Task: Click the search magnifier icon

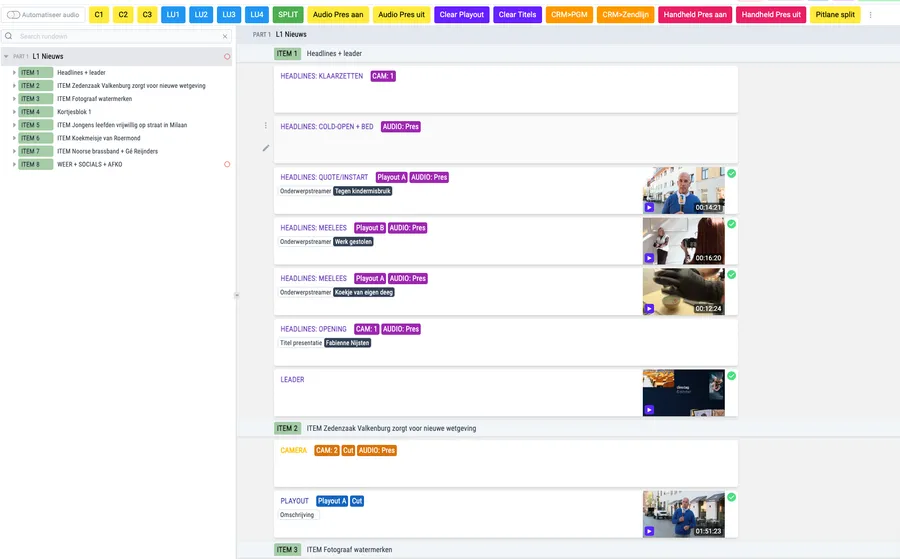Action: (x=9, y=36)
